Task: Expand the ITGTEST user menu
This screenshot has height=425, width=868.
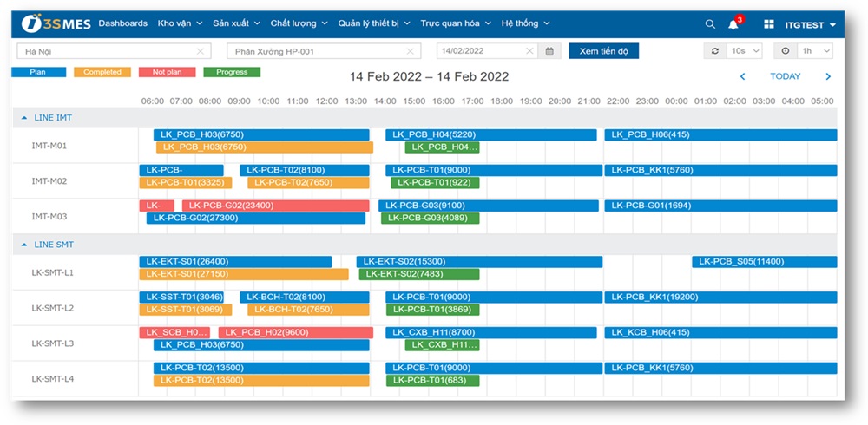Action: coord(811,24)
